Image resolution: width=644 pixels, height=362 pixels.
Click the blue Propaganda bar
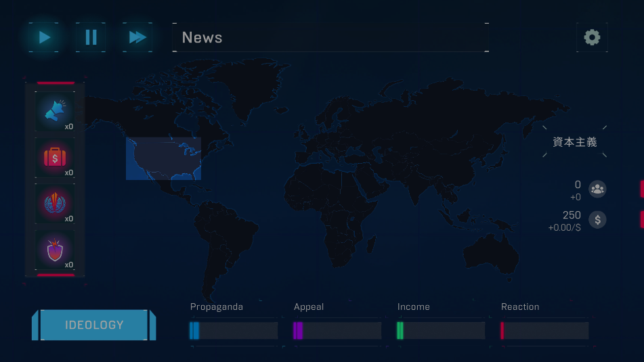coord(234,330)
